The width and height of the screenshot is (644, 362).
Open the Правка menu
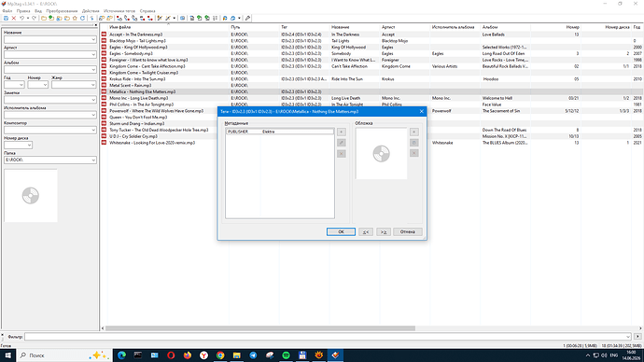tap(23, 11)
